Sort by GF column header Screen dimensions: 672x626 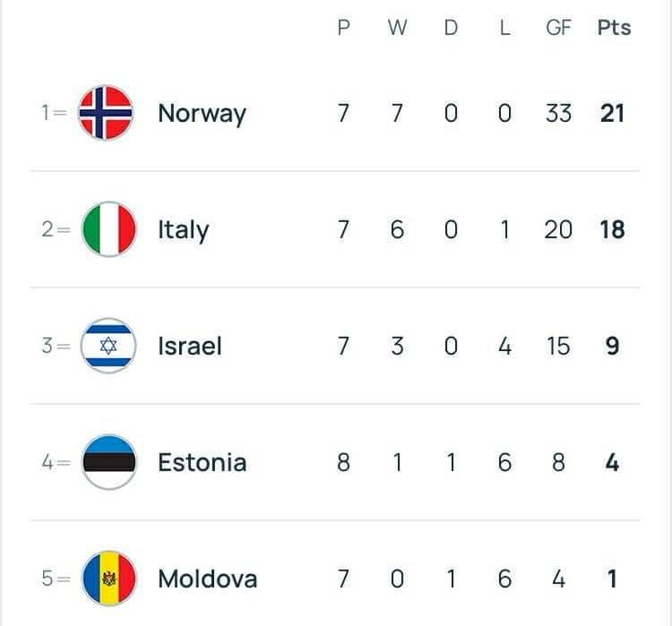558,28
